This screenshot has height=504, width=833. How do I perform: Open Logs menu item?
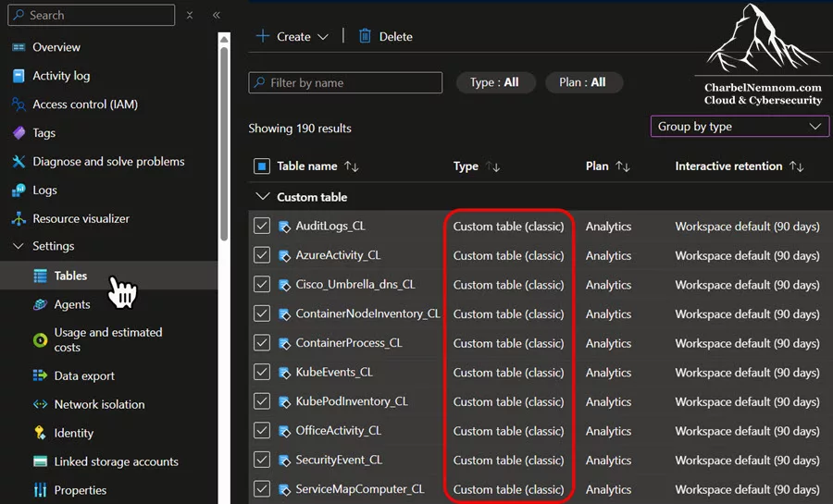coord(44,190)
